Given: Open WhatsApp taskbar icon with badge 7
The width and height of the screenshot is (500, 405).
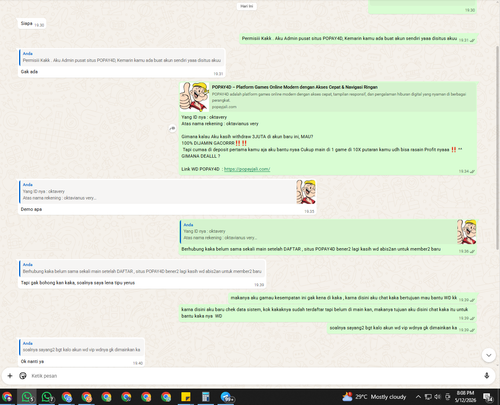Looking at the screenshot, I should click(x=47, y=397).
